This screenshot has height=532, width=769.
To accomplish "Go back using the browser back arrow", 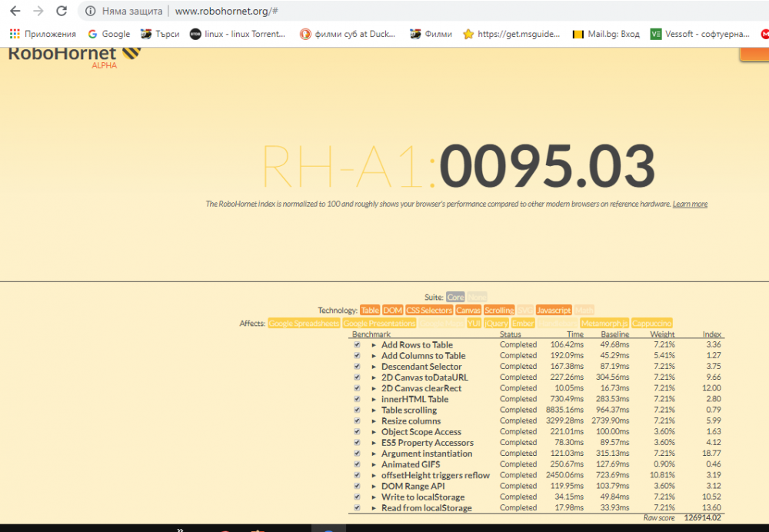I will click(x=15, y=11).
